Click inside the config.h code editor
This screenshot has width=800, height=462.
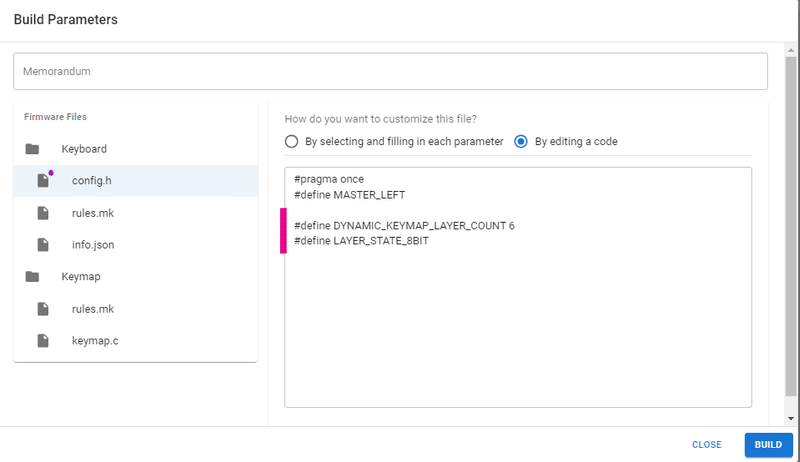point(518,320)
